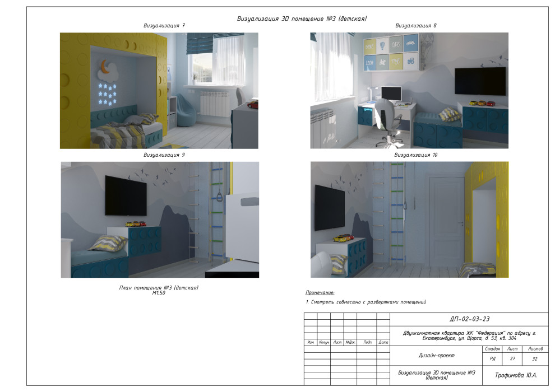
Task: Click the Визуализация 7 bedroom render image
Action: (159, 90)
